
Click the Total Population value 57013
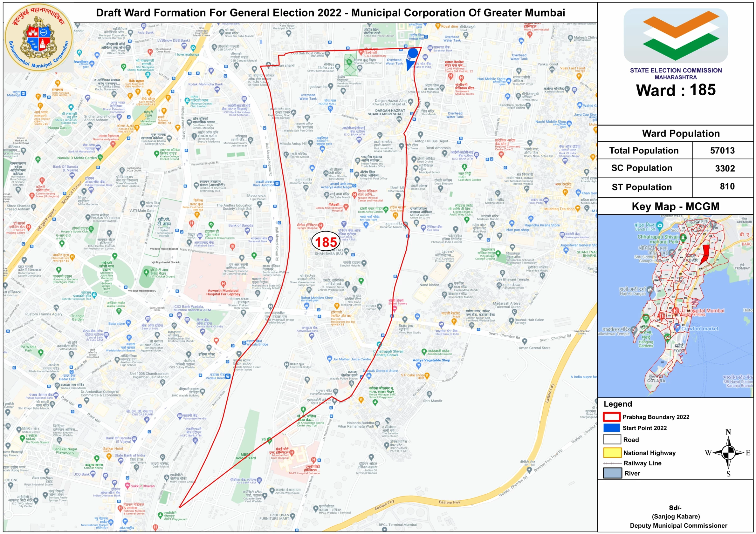722,150
